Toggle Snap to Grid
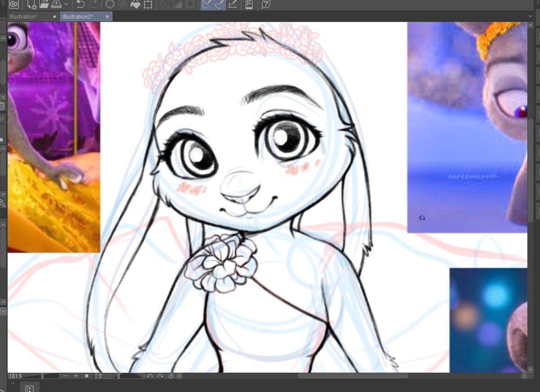Image resolution: width=540 pixels, height=392 pixels. click(x=233, y=4)
